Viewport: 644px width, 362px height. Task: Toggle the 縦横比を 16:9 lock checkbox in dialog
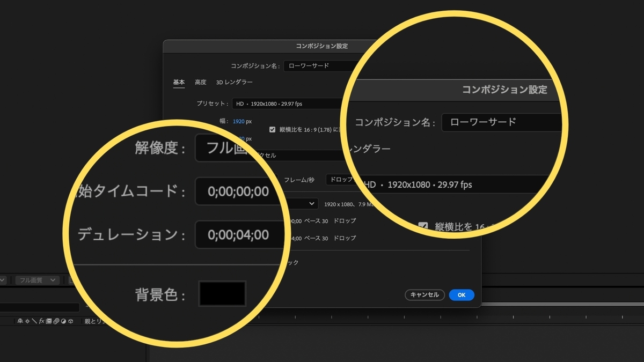click(273, 129)
